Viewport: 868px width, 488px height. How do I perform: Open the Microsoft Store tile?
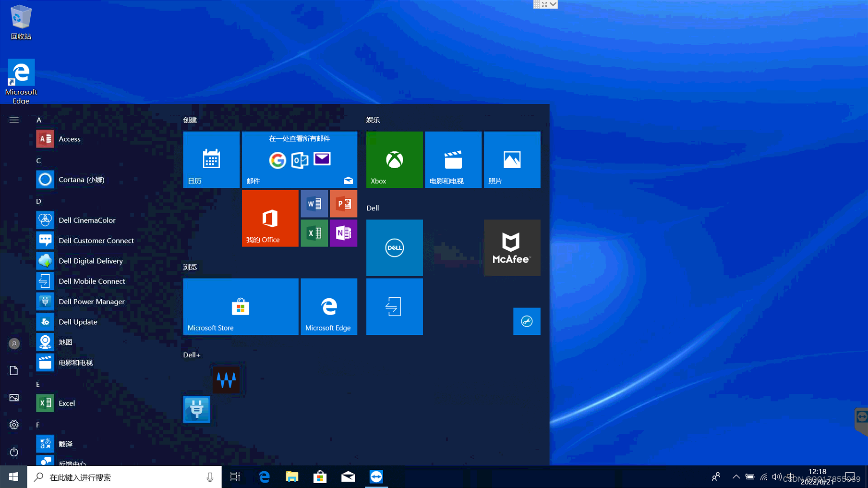[241, 306]
